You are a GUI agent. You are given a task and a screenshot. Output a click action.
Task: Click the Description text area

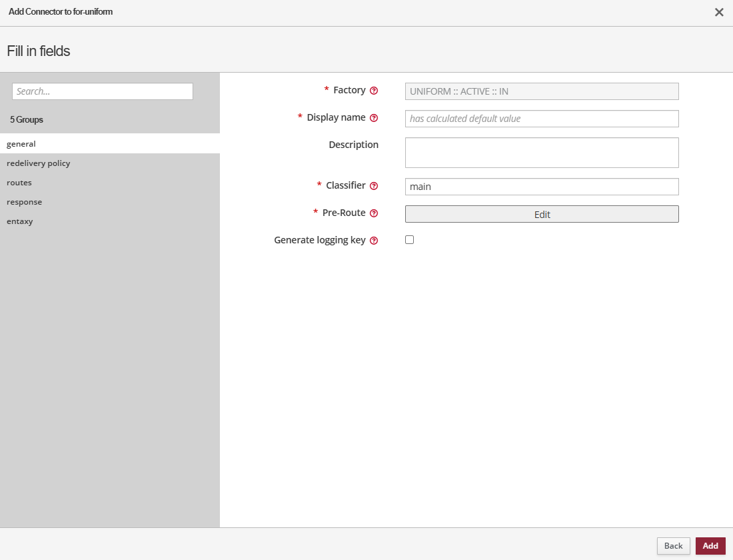542,153
